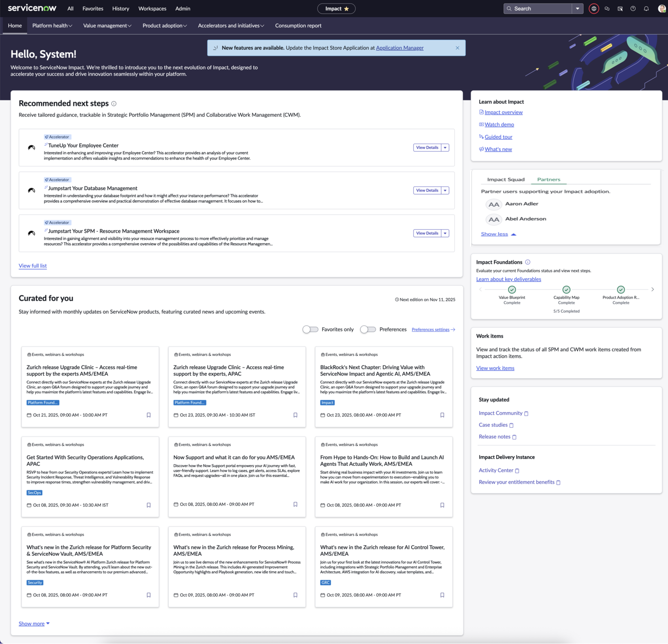Expand the Value management menu

pos(107,26)
